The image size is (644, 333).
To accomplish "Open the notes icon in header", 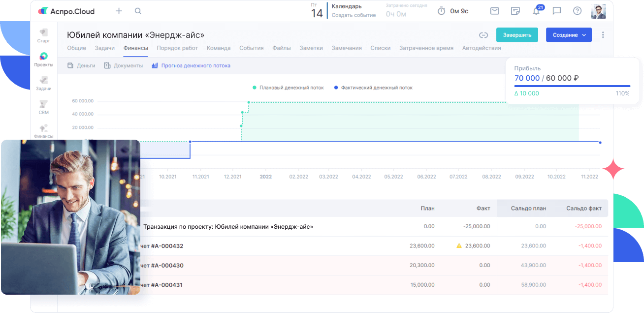I will 515,11.
